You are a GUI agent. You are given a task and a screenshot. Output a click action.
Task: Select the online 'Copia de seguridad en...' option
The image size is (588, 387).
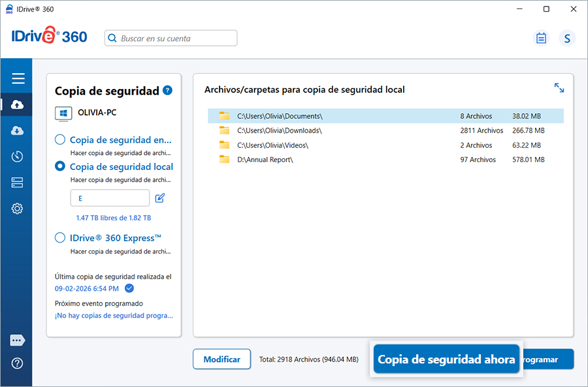coord(60,139)
